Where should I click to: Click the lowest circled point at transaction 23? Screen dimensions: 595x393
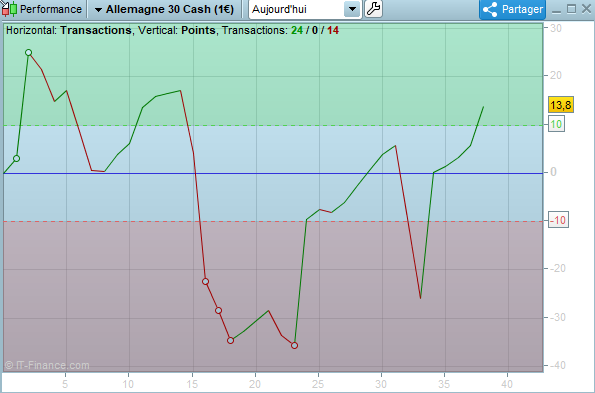(x=294, y=346)
